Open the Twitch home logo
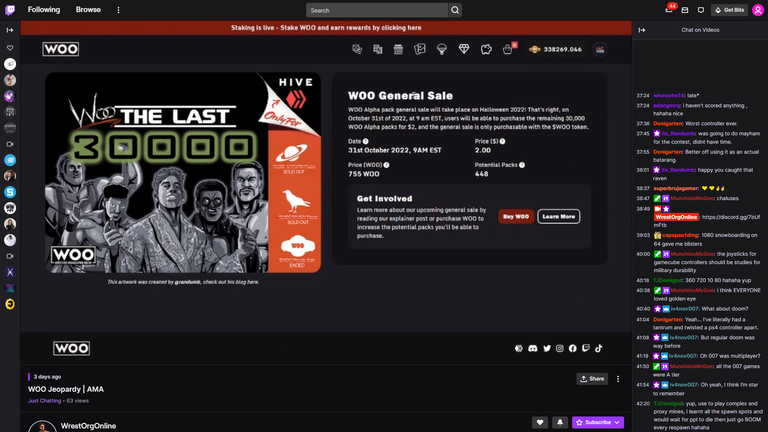768x432 pixels. pyautogui.click(x=10, y=10)
